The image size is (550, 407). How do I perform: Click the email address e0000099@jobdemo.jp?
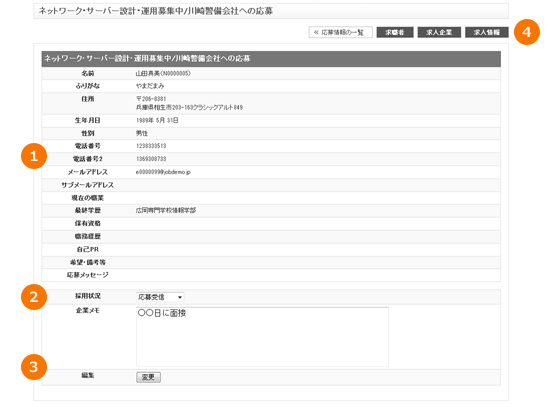[x=163, y=172]
